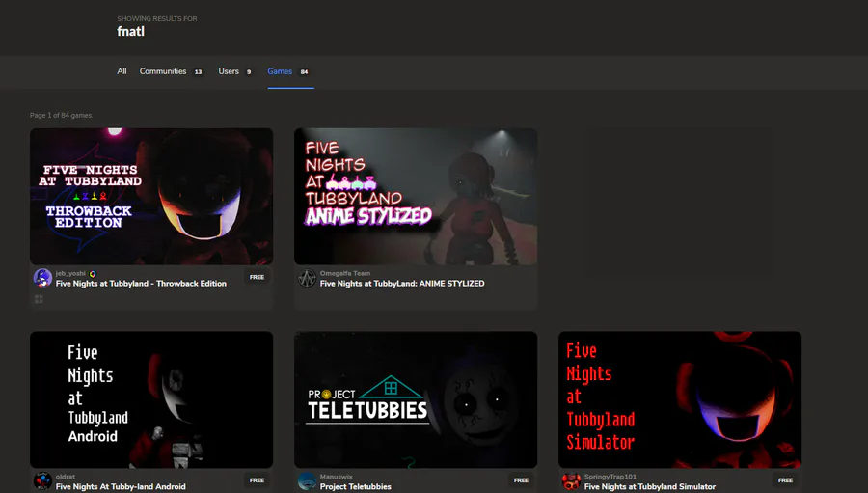Screen dimensions: 868x493
Task: Click verified badge next to jeb_yoshi
Action: [x=93, y=274]
